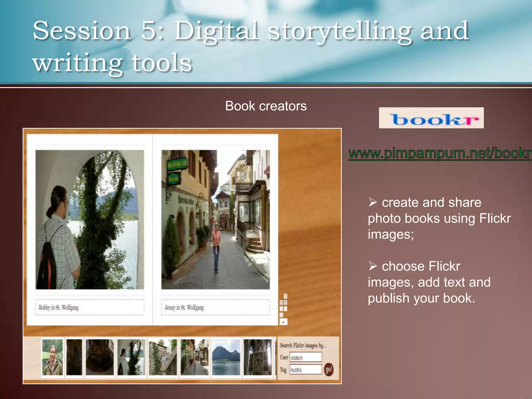
Task: Select the man by tree thumbnail
Action: [x=131, y=357]
